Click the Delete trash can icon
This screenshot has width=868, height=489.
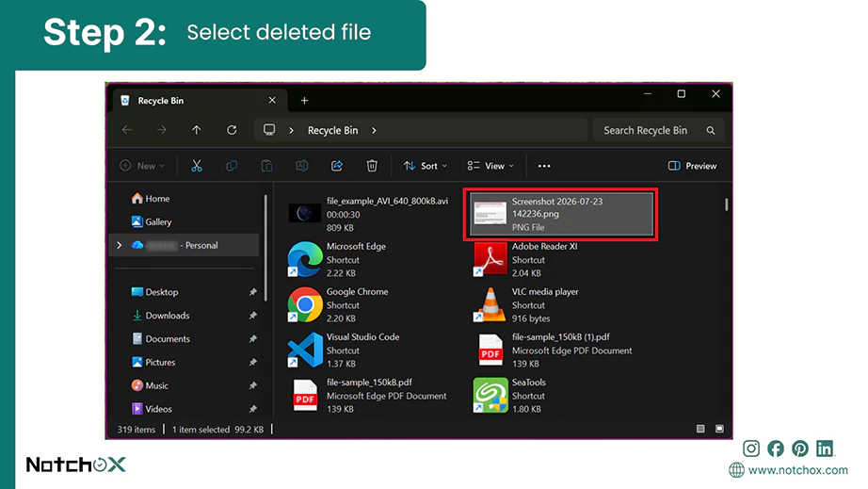(x=372, y=166)
